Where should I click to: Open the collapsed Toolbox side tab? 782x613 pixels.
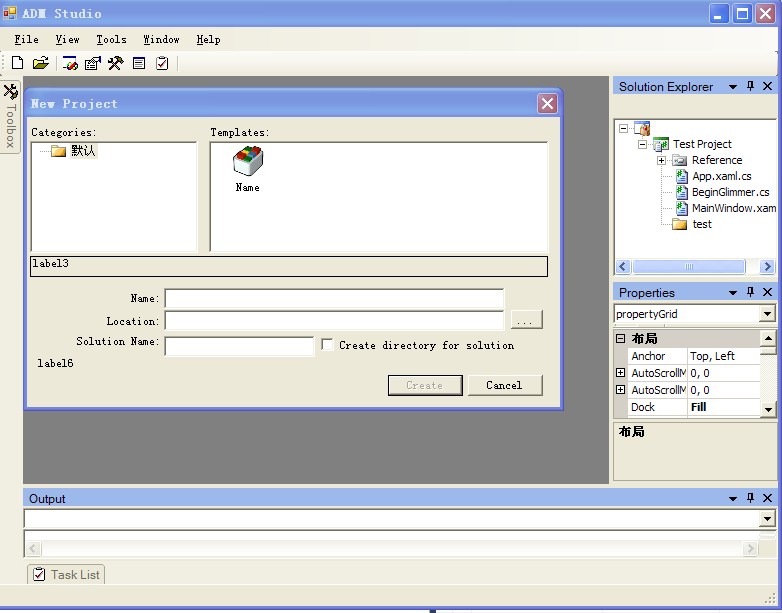[x=10, y=117]
